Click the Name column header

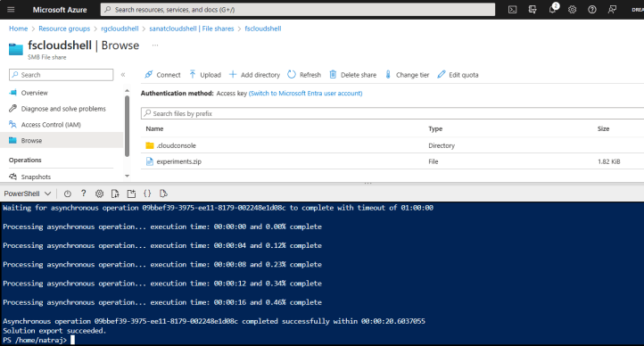(x=154, y=129)
